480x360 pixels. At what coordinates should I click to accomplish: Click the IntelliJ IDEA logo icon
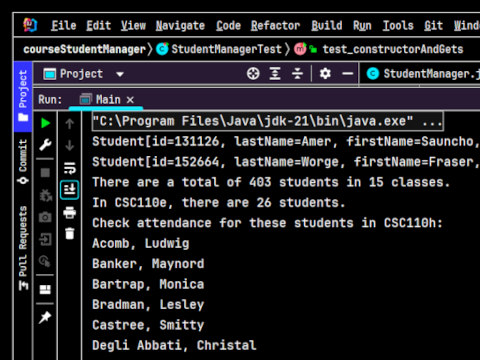tap(30, 25)
